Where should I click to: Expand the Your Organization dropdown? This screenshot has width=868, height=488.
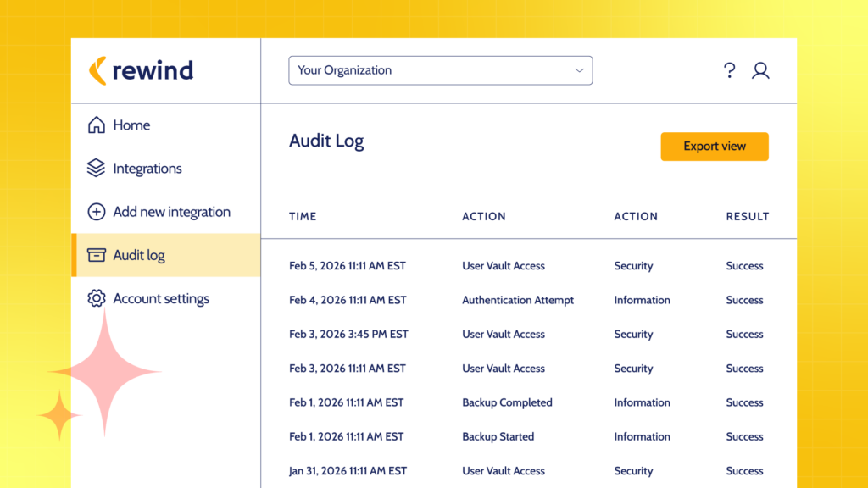(x=440, y=70)
